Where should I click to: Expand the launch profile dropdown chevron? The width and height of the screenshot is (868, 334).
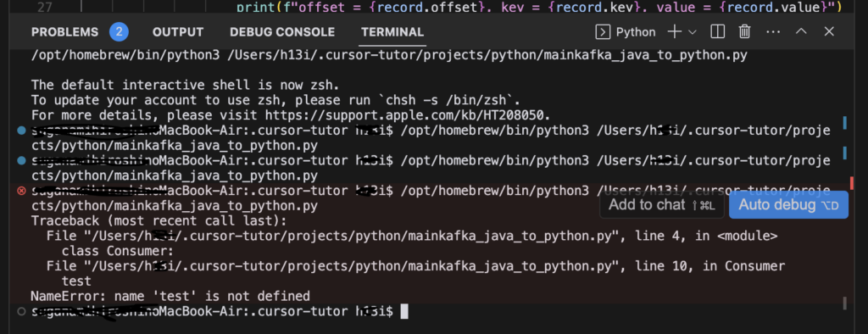pyautogui.click(x=692, y=33)
